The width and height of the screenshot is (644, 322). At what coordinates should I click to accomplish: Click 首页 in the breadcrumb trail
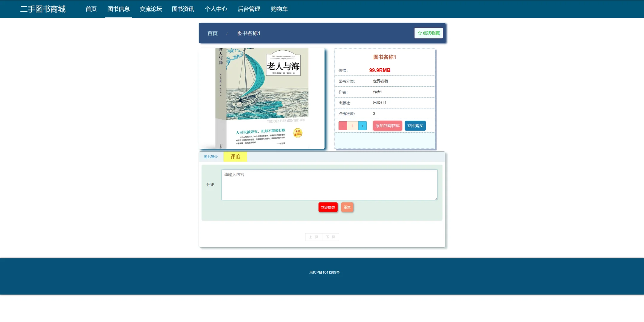tap(212, 33)
